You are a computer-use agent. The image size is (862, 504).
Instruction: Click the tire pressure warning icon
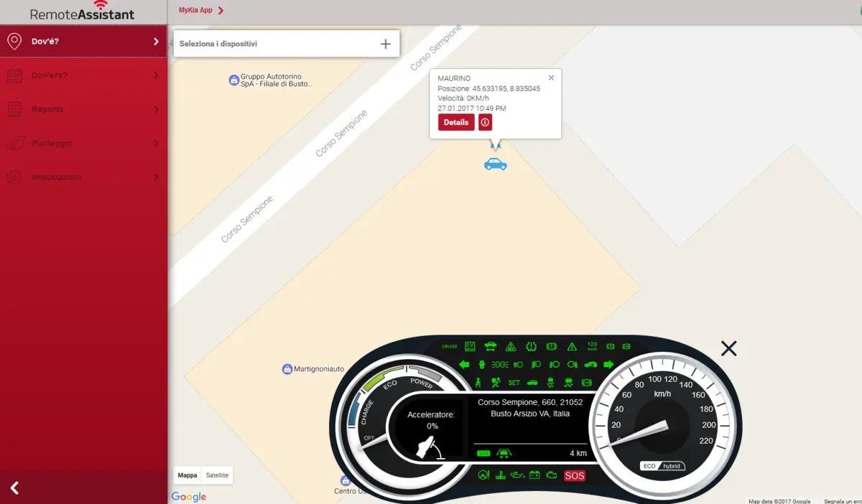pyautogui.click(x=532, y=346)
